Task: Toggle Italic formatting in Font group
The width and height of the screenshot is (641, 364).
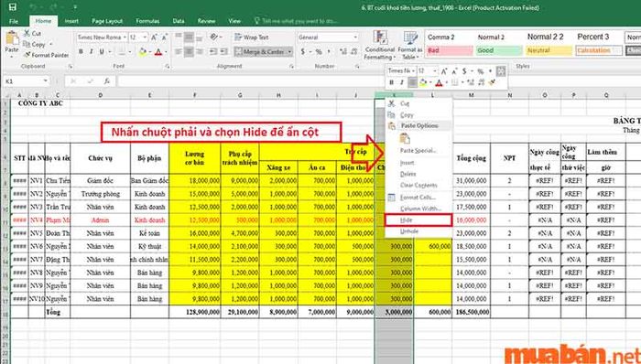Action: pos(92,52)
